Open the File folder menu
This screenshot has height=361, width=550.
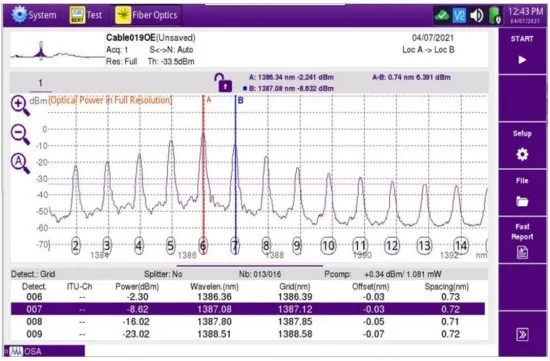point(522,193)
